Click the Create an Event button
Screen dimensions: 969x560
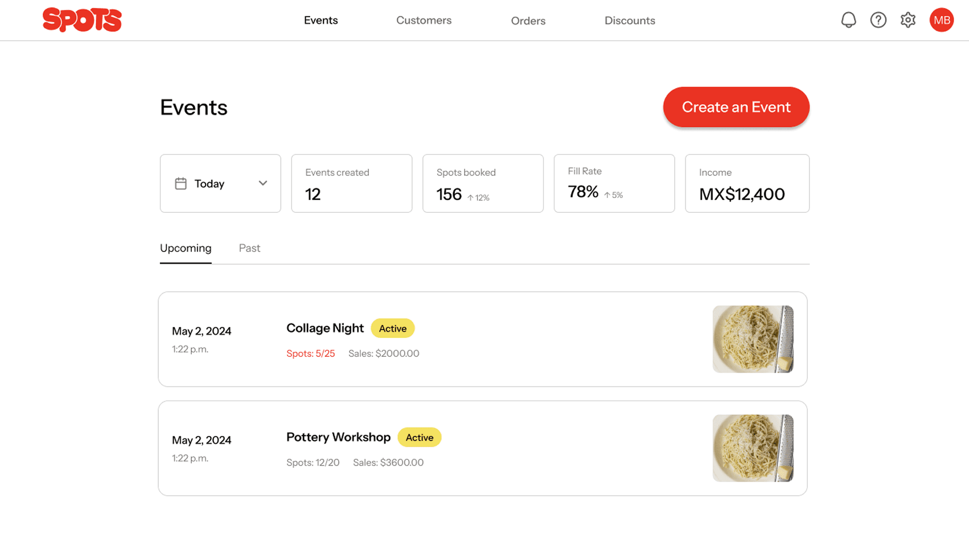click(736, 107)
